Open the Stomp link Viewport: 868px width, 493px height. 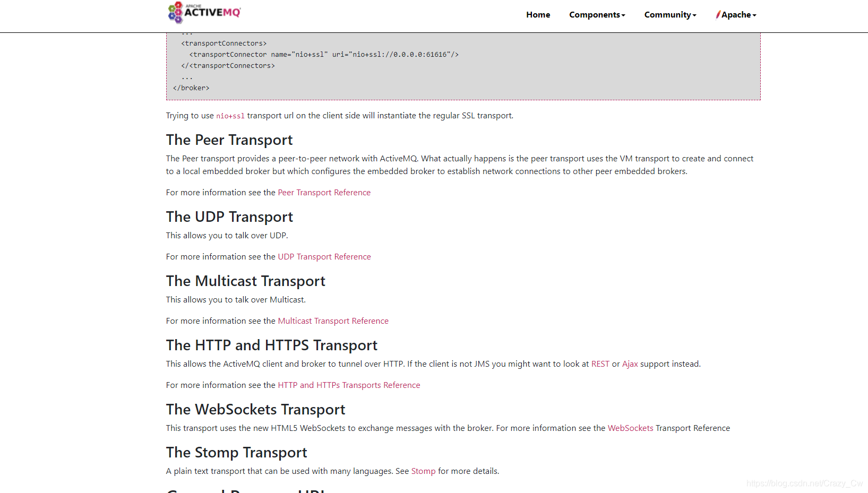(x=423, y=471)
